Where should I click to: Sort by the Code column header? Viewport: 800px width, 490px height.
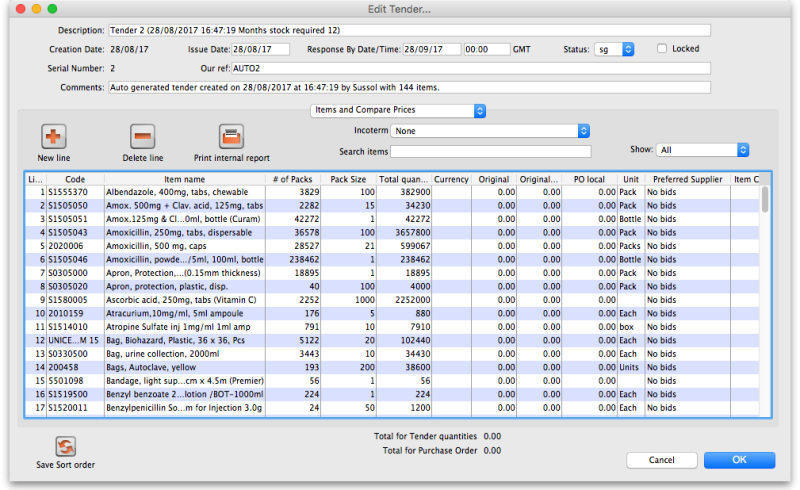click(x=76, y=179)
